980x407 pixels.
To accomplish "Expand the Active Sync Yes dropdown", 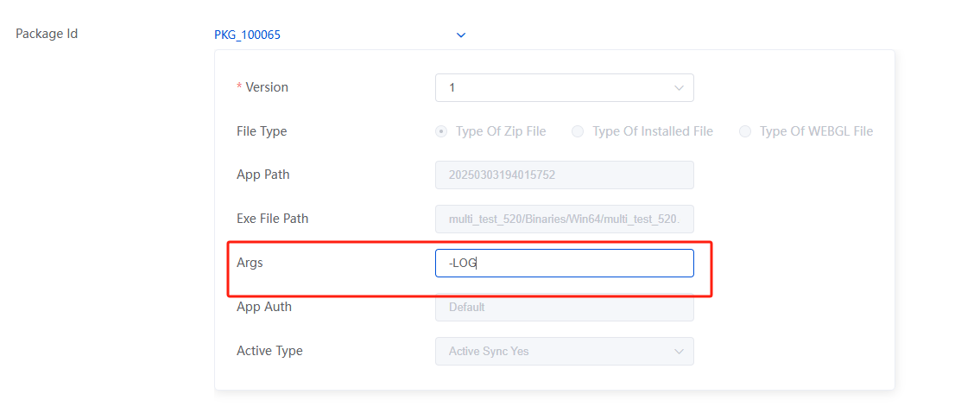I will pyautogui.click(x=565, y=352).
